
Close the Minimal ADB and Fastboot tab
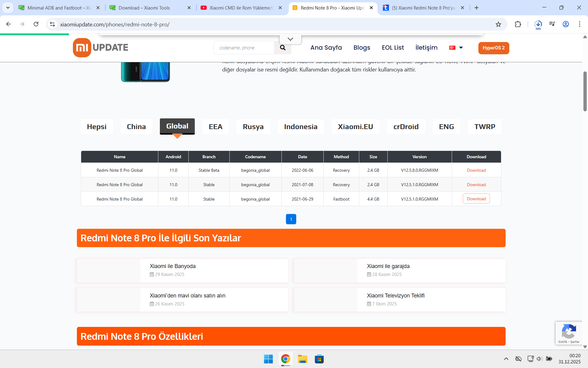(x=98, y=8)
